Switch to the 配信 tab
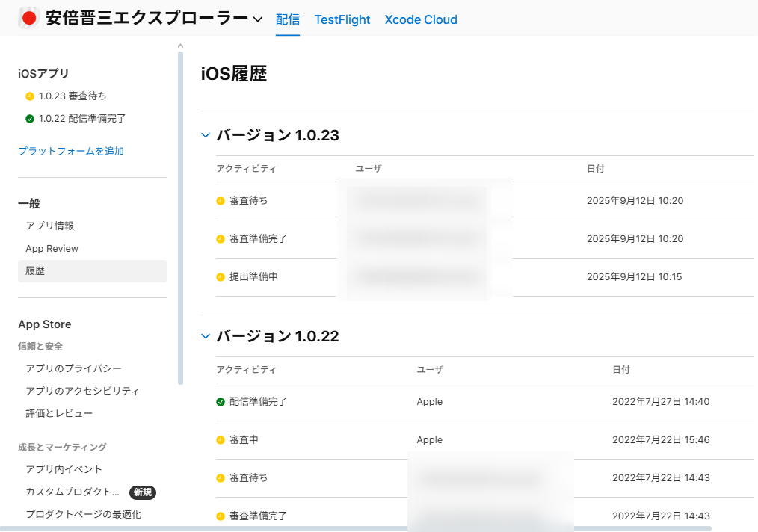Screen dimensions: 758x532 288,19
